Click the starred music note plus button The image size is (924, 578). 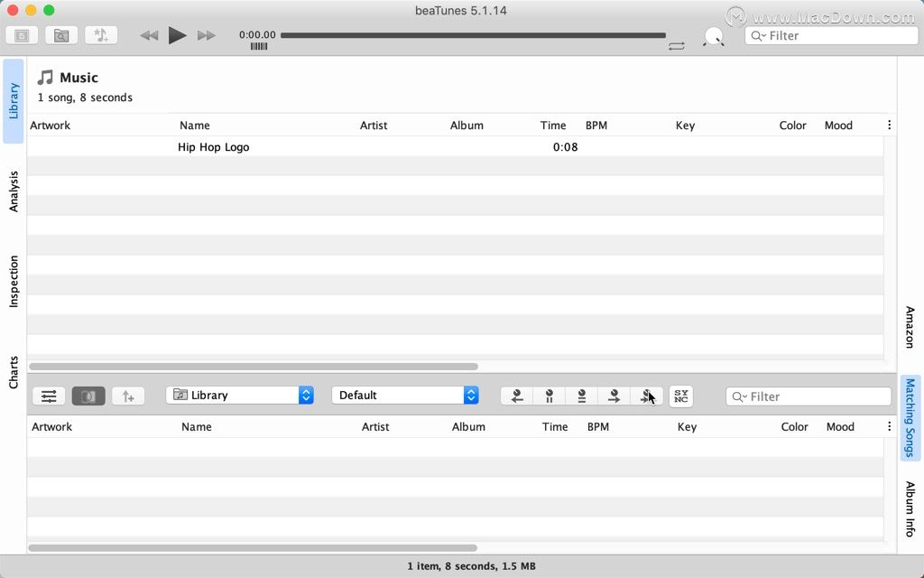101,36
